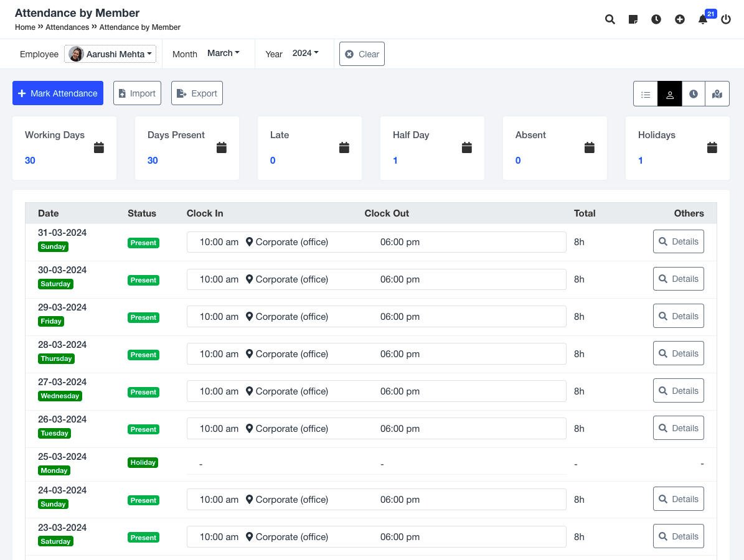Click the plus circle add icon
This screenshot has width=744, height=560.
click(x=680, y=19)
